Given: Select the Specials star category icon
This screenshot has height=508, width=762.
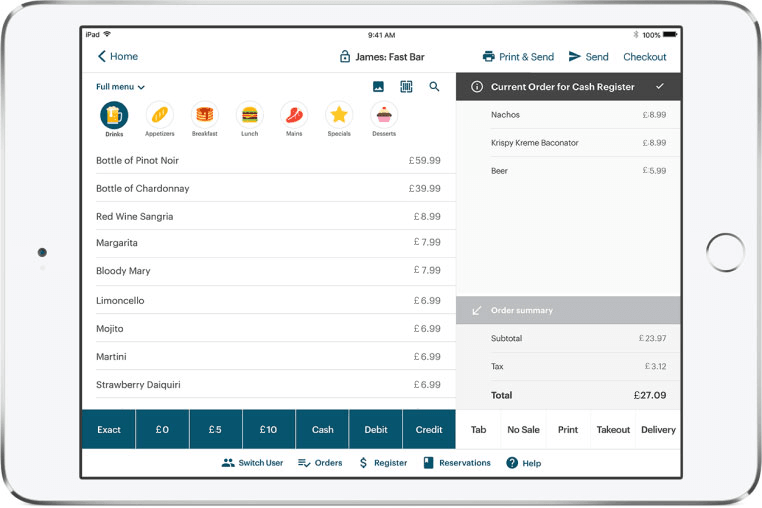Looking at the screenshot, I should coord(339,115).
